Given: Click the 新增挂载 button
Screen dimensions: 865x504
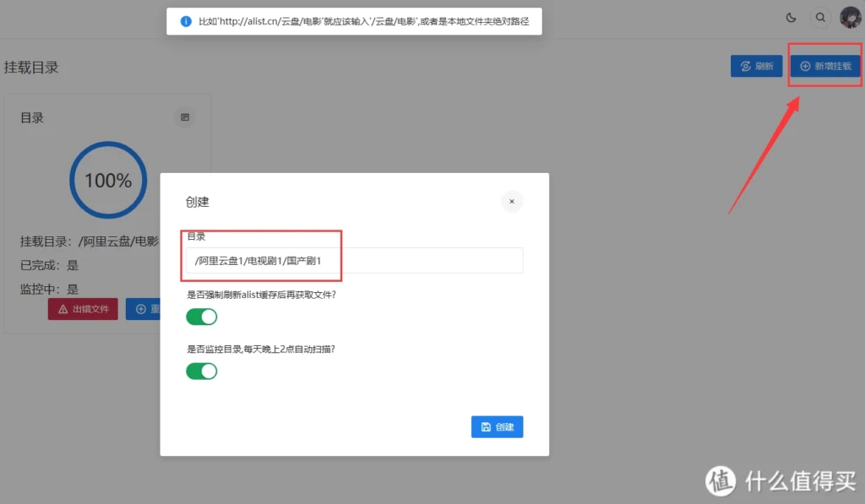Looking at the screenshot, I should pos(825,66).
